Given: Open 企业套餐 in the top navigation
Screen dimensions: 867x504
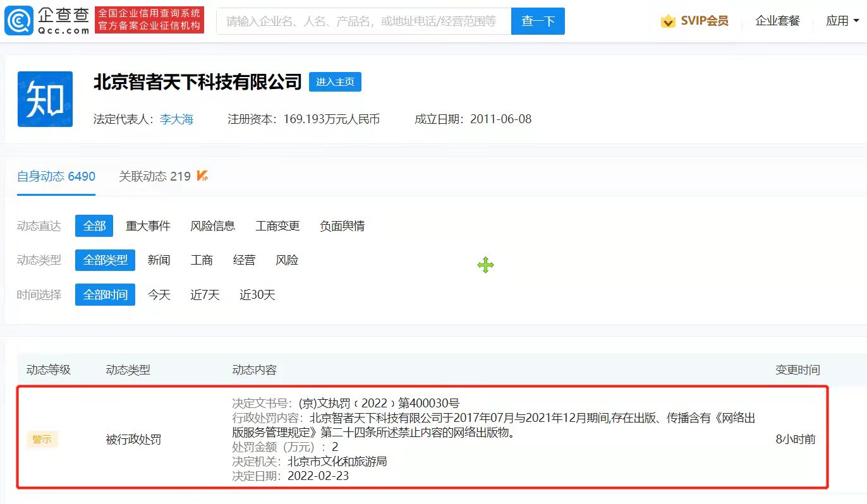Looking at the screenshot, I should pyautogui.click(x=777, y=21).
